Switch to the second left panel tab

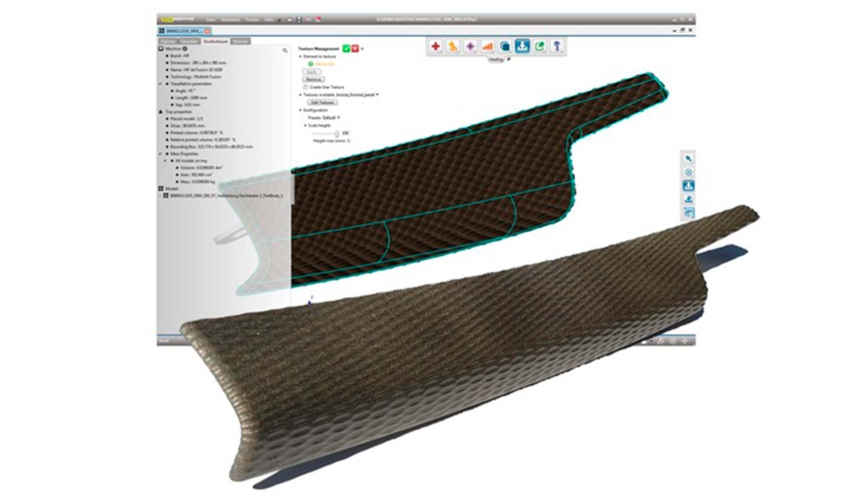point(189,41)
